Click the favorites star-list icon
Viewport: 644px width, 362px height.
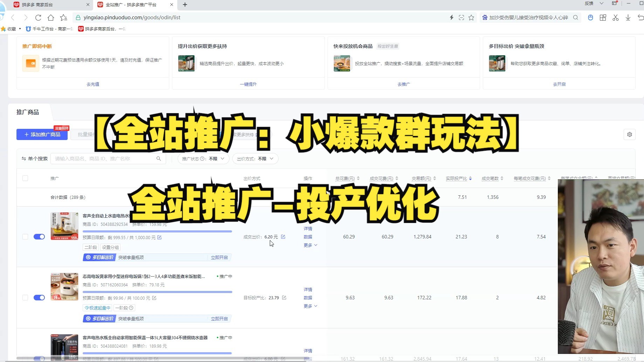(63, 18)
